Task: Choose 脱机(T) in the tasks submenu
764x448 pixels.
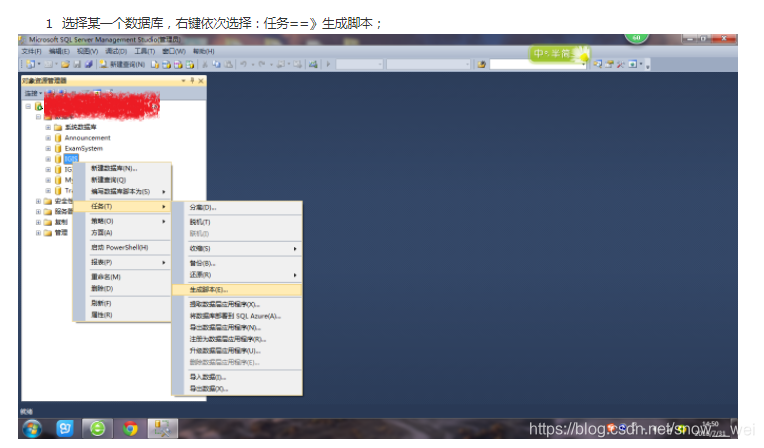Action: pyautogui.click(x=237, y=222)
